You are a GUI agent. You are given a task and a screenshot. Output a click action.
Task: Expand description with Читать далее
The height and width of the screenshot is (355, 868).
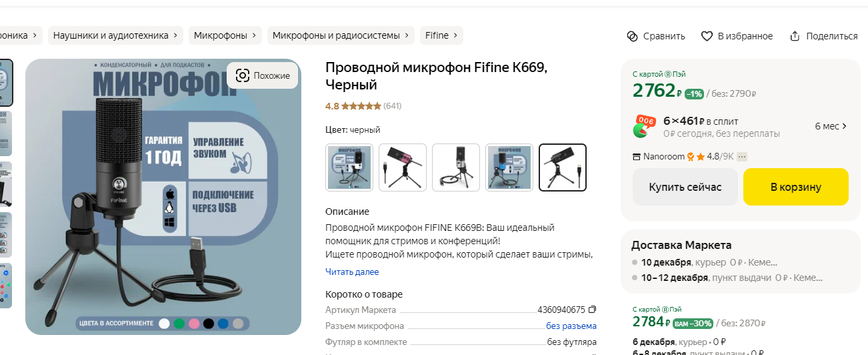pos(352,272)
